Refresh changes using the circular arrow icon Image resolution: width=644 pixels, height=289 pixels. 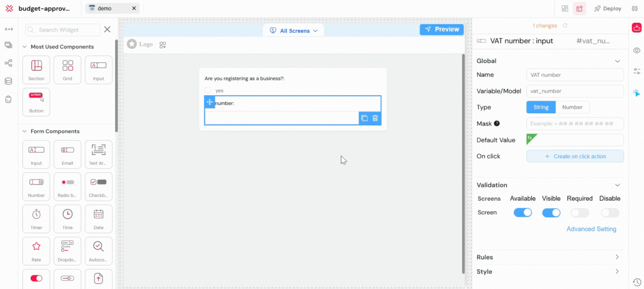click(565, 25)
